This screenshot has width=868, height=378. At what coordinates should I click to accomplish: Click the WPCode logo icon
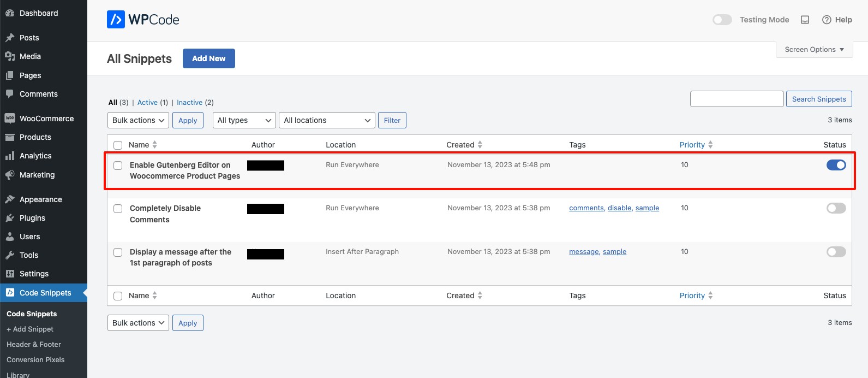click(116, 20)
